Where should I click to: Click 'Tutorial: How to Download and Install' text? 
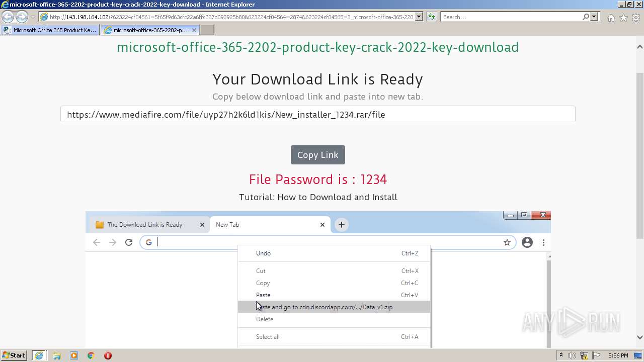[318, 197]
